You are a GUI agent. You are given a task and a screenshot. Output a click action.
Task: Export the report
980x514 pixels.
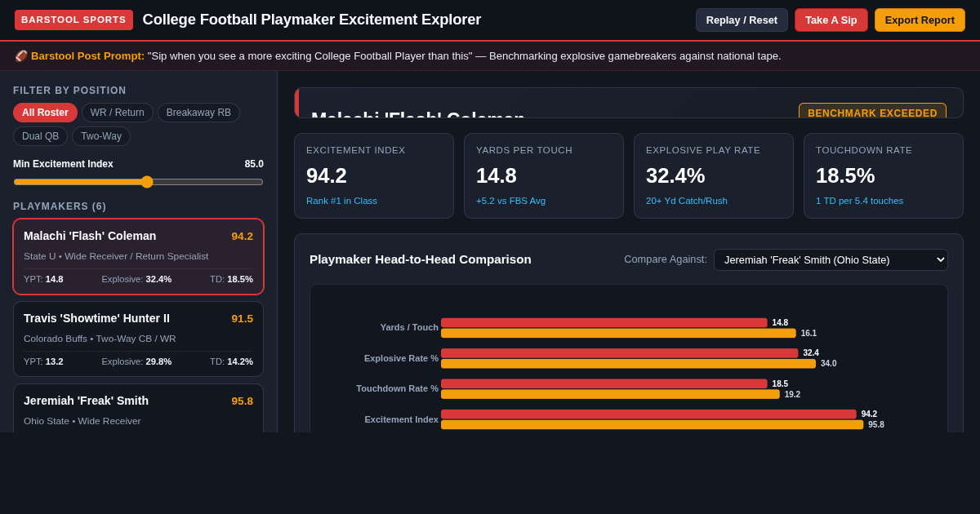pos(920,20)
